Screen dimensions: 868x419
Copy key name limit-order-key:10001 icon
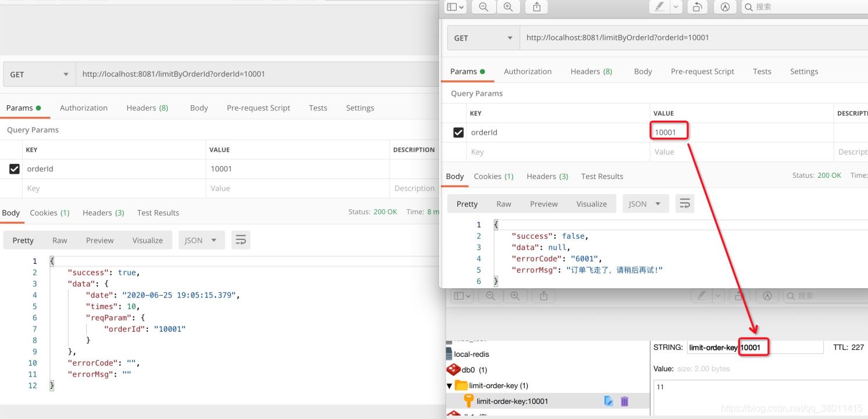pos(609,400)
